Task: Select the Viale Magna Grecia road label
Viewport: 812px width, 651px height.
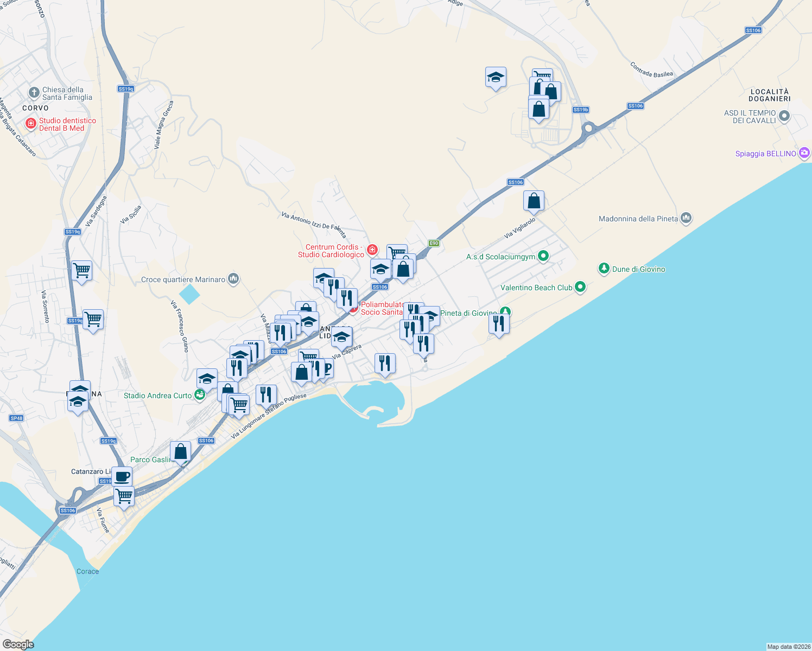Action: pyautogui.click(x=163, y=125)
